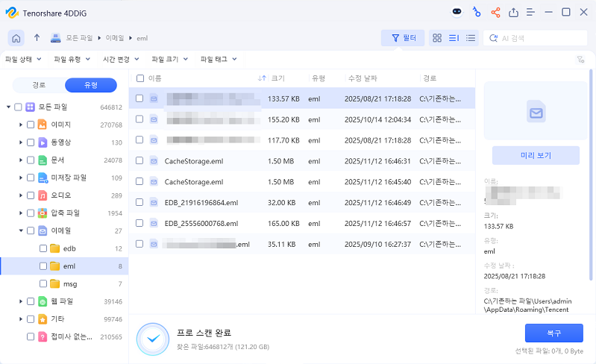
Task: Clear filters icon at right of filter bar
Action: [580, 59]
